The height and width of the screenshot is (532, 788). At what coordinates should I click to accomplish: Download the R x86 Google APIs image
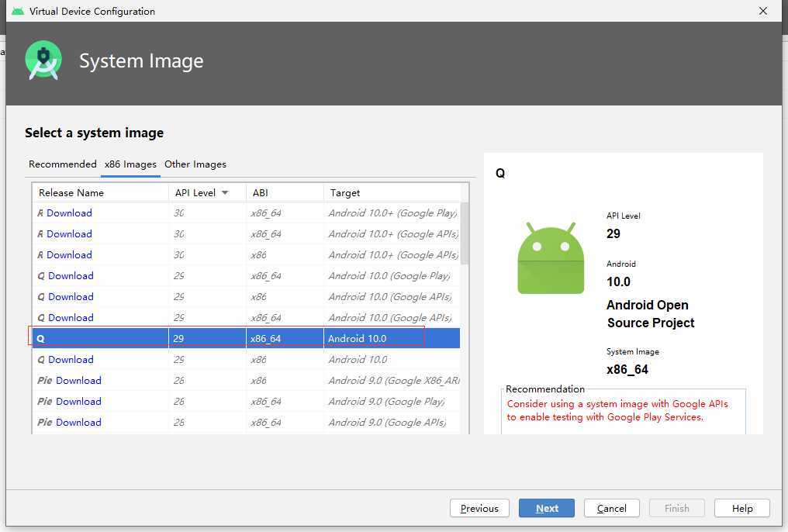pos(69,255)
